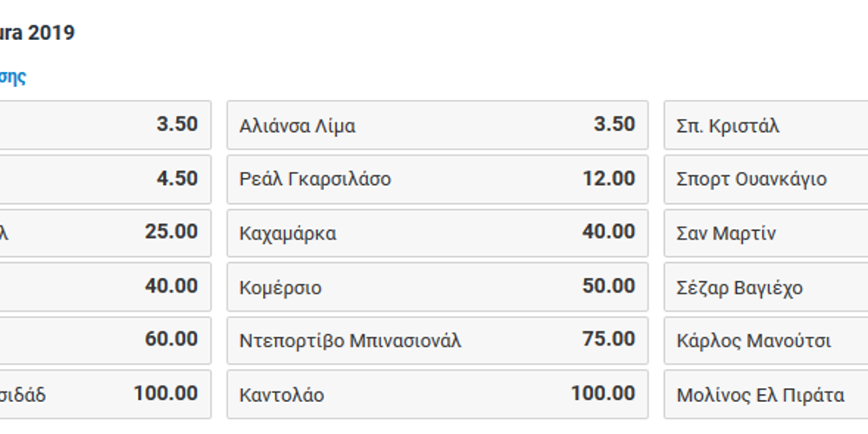The image size is (868, 434).
Task: Click the heading ending in 2019
Action: click(37, 33)
